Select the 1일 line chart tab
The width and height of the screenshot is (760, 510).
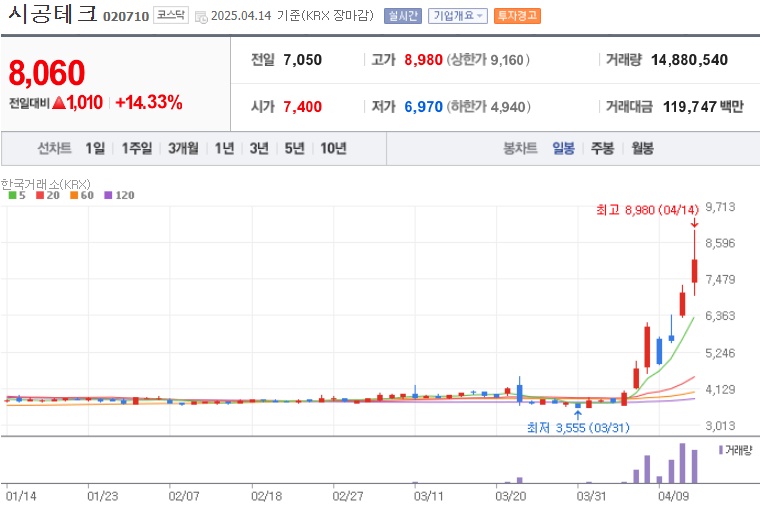pyautogui.click(x=95, y=148)
